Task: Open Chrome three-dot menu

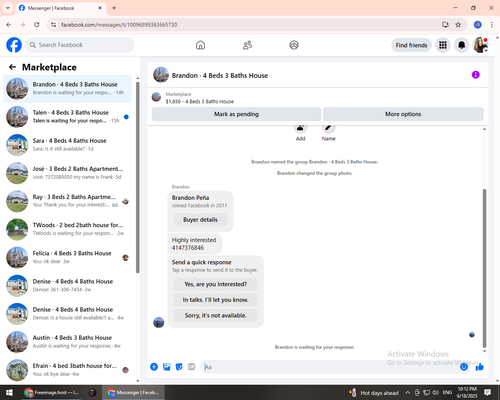Action: [492, 25]
